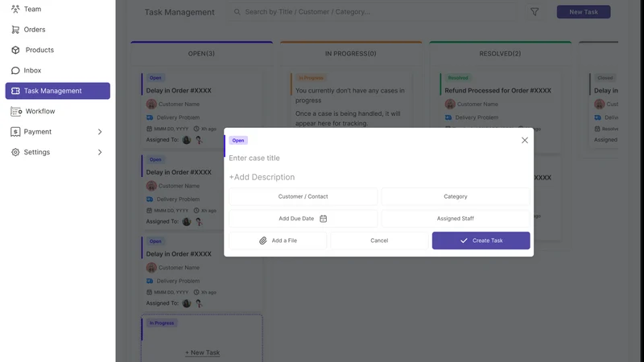
Task: Click the search magnifier icon
Action: pyautogui.click(x=237, y=12)
